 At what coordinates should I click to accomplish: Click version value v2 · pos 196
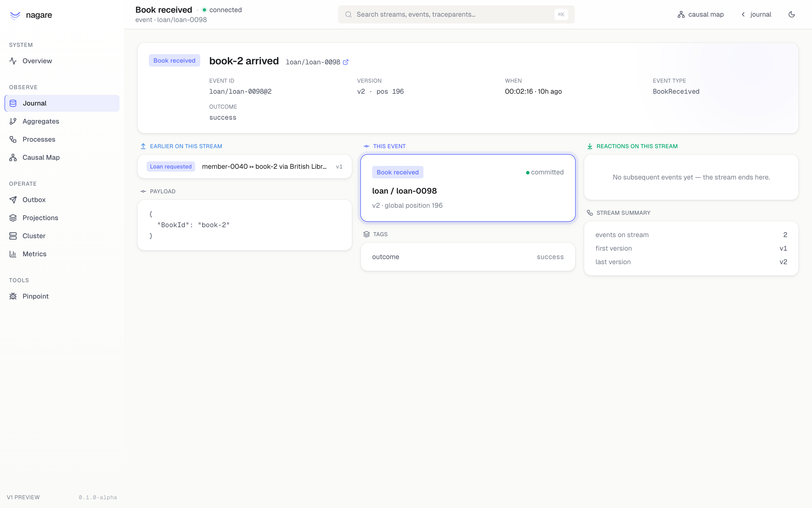tap(380, 91)
